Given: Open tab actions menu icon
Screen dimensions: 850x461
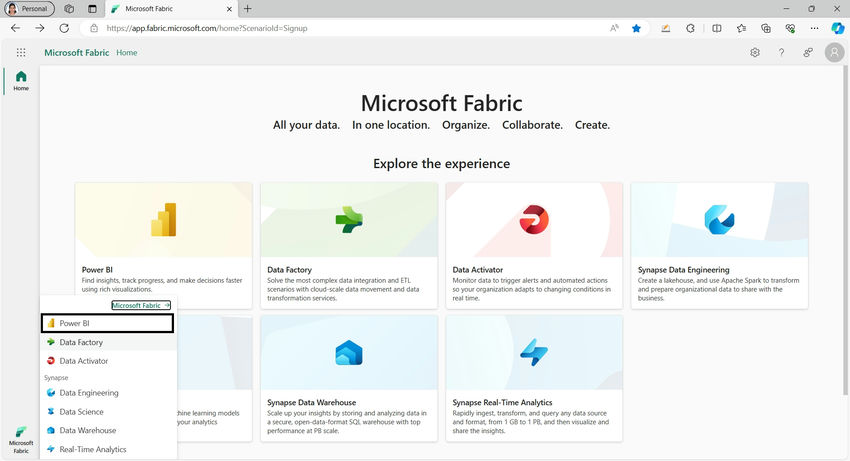Looking at the screenshot, I should click(x=92, y=9).
